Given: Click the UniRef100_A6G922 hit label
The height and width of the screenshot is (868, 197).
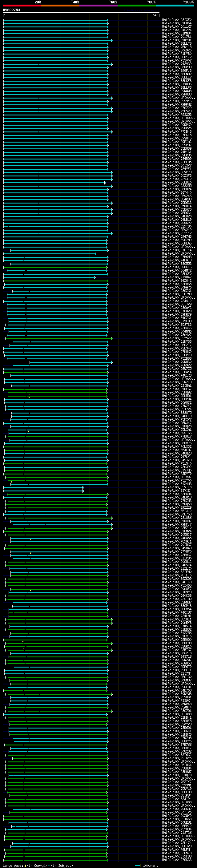Looking at the screenshot, I should click(x=177, y=365).
